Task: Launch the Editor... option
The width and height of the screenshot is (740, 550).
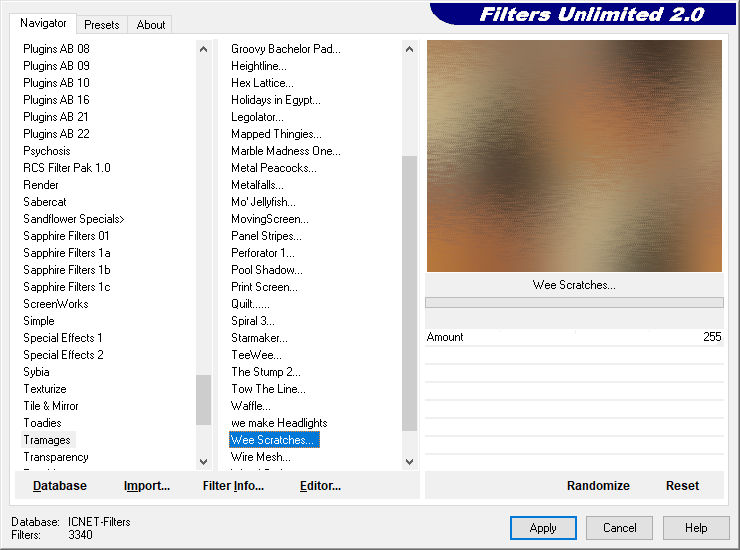Action: [x=320, y=486]
